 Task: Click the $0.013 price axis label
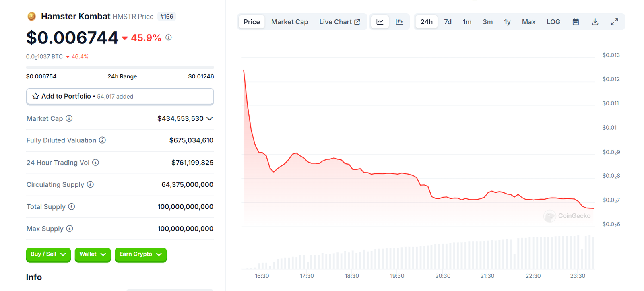[611, 55]
